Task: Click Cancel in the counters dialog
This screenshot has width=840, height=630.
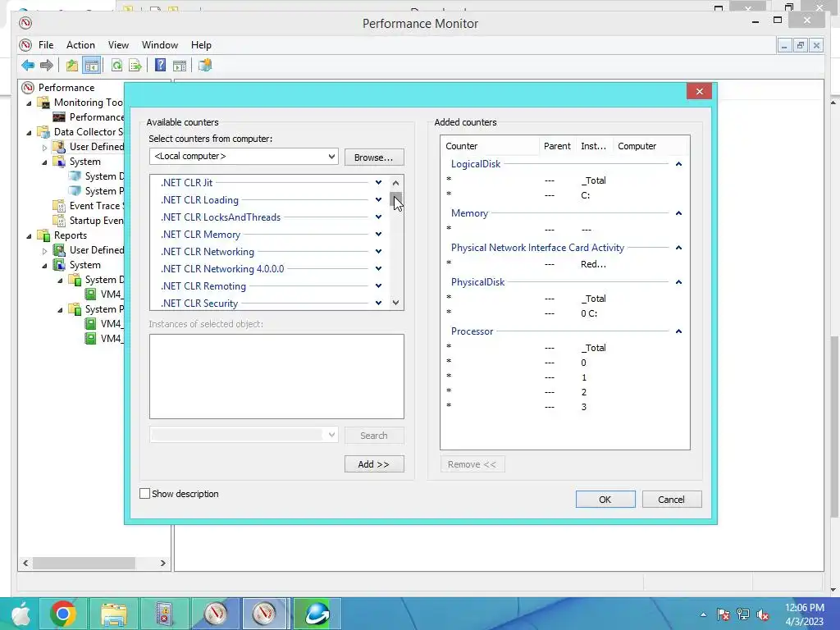Action: 672,500
